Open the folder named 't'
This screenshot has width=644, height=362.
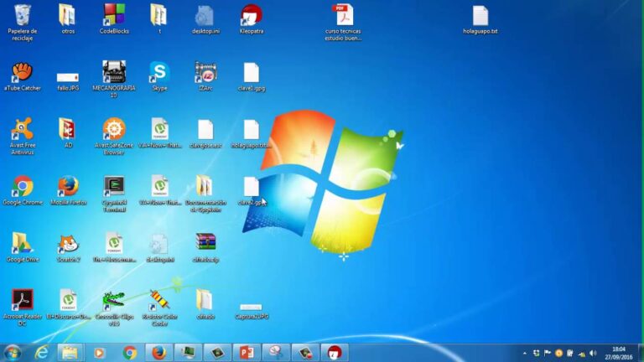[x=159, y=19]
